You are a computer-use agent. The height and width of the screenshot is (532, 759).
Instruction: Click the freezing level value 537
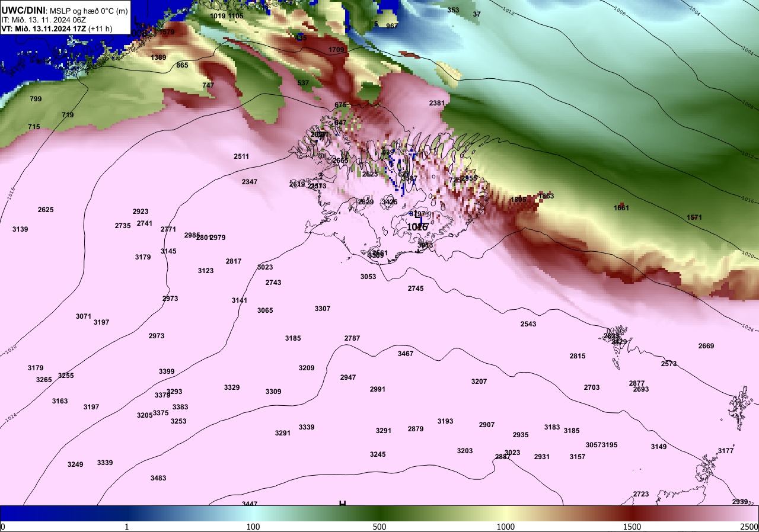[303, 83]
